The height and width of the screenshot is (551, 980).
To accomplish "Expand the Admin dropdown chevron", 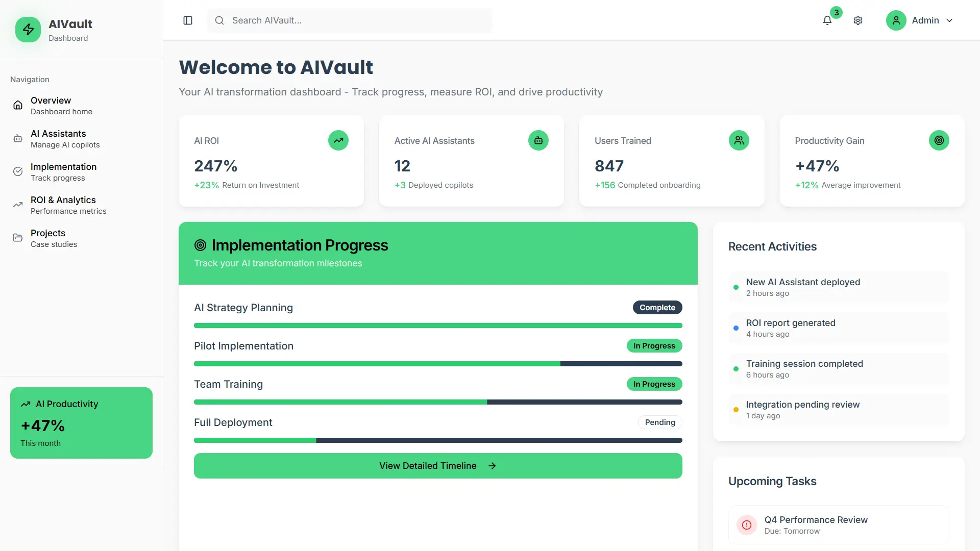I will pos(949,20).
